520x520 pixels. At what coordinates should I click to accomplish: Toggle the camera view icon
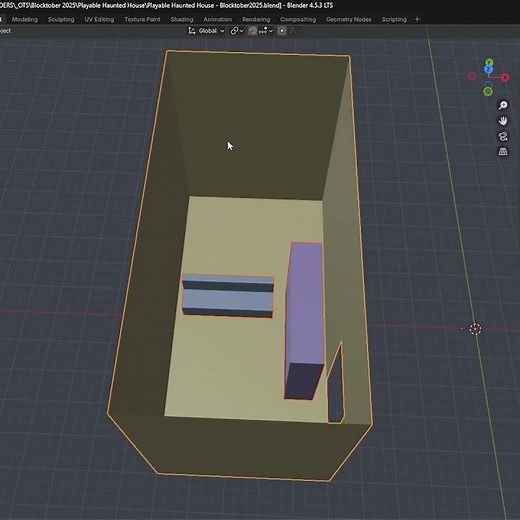503,136
